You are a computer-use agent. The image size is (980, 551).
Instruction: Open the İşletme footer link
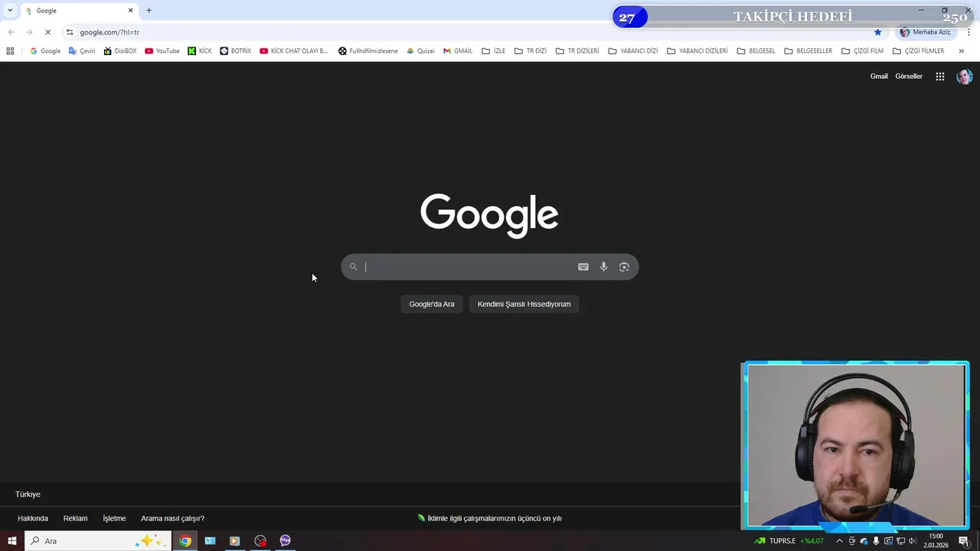click(x=114, y=518)
